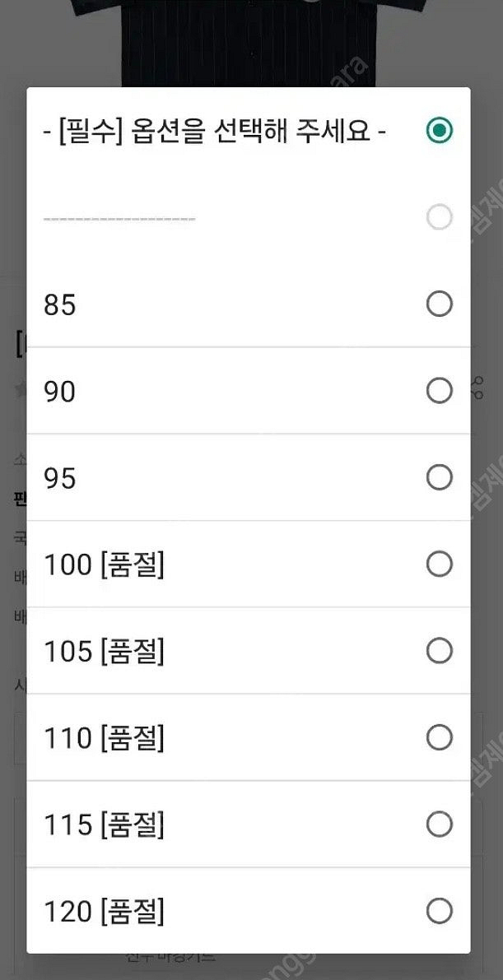Image resolution: width=503 pixels, height=980 pixels.
Task: Pick the radio button beside size 95
Action: tap(439, 477)
